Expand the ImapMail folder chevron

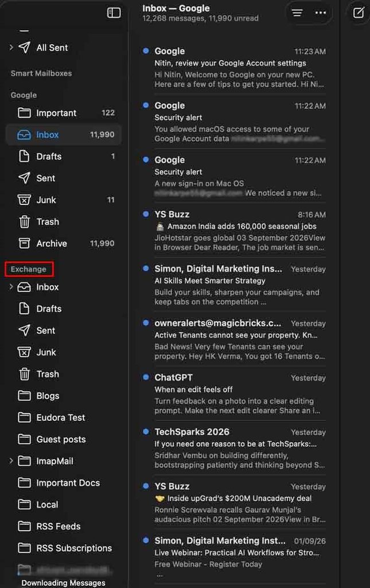coord(11,461)
